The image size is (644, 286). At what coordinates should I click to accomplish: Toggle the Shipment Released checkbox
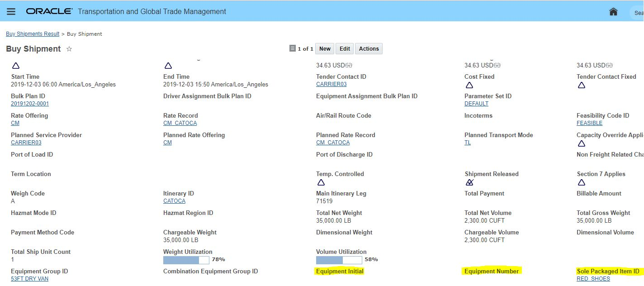click(469, 182)
